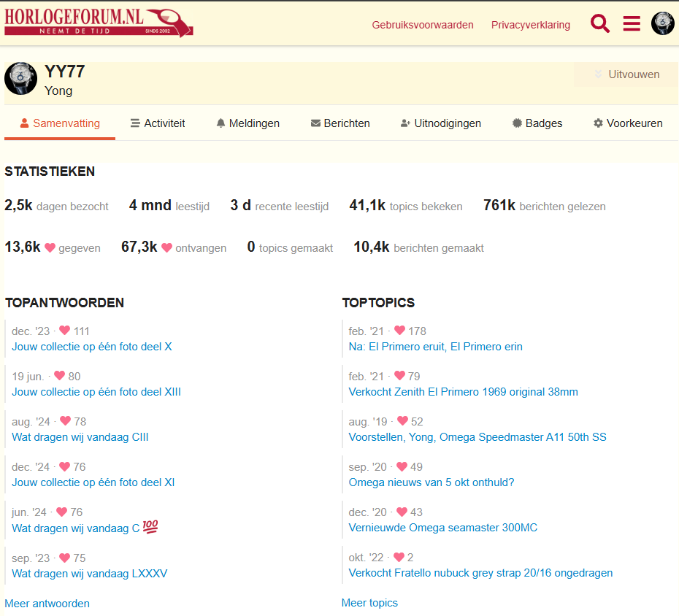Open Gebruiksvoorwaarden link
This screenshot has width=679, height=616.
tap(423, 25)
